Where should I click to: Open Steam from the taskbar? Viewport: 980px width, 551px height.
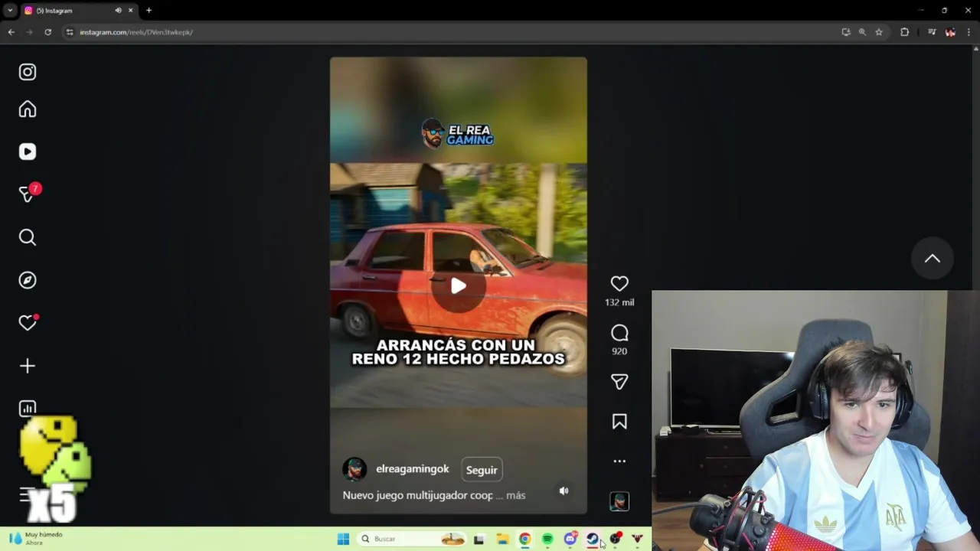click(x=593, y=539)
